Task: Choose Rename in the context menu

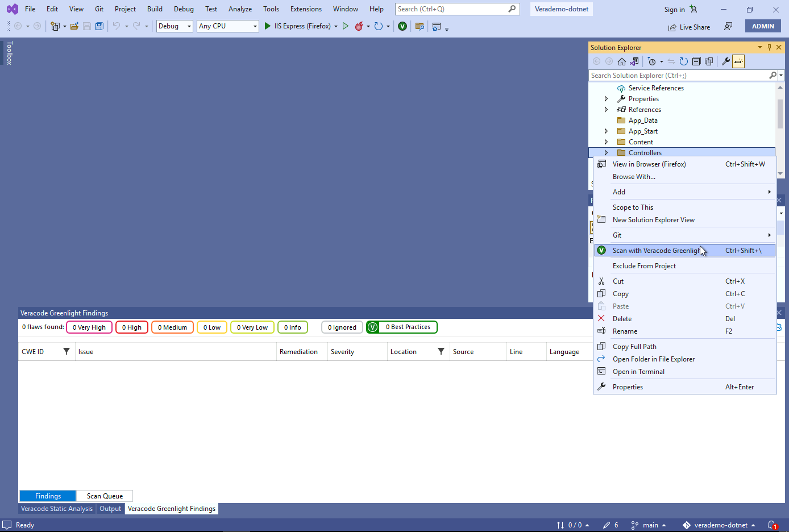Action: (685, 331)
